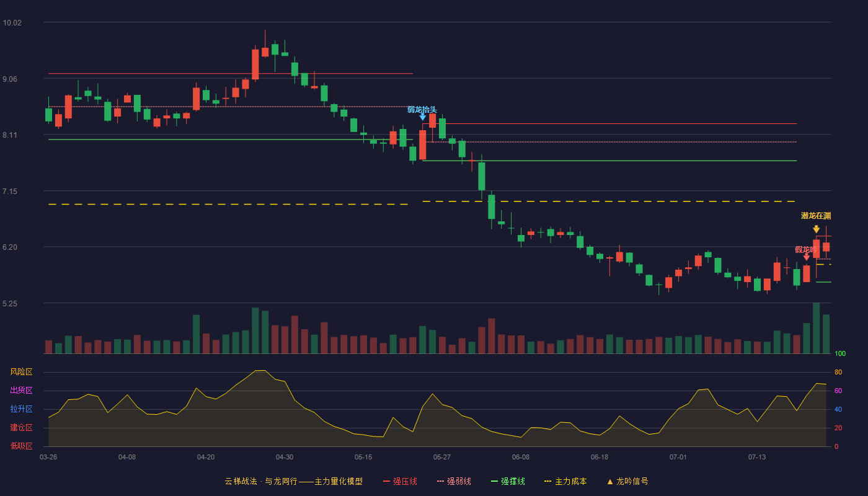
Task: Click the 假龙吟 signal label
Action: coord(806,249)
